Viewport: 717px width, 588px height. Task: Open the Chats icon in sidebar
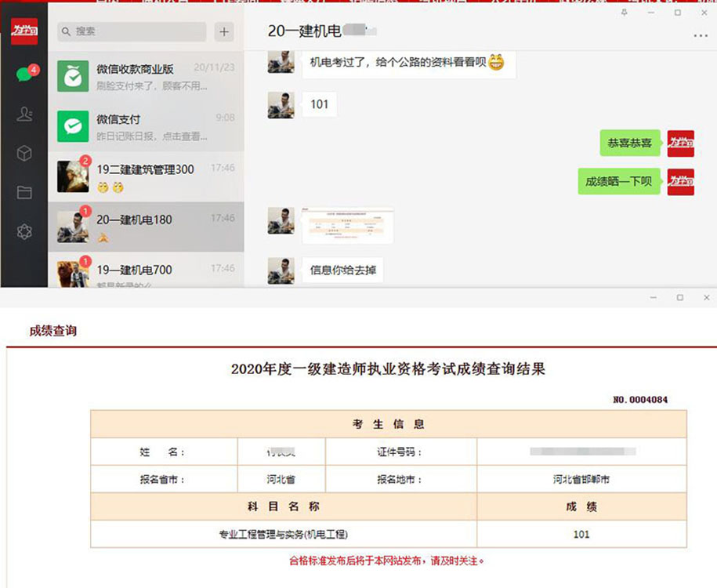[24, 75]
